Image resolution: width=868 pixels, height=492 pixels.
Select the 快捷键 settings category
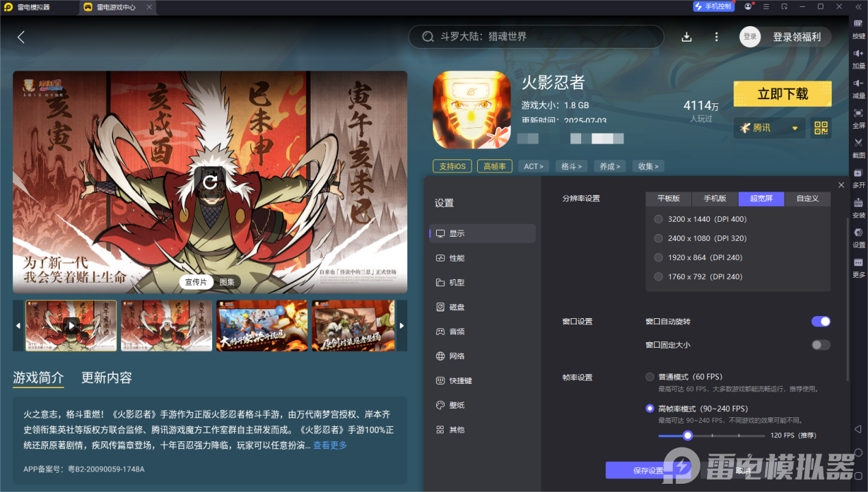[x=483, y=380]
